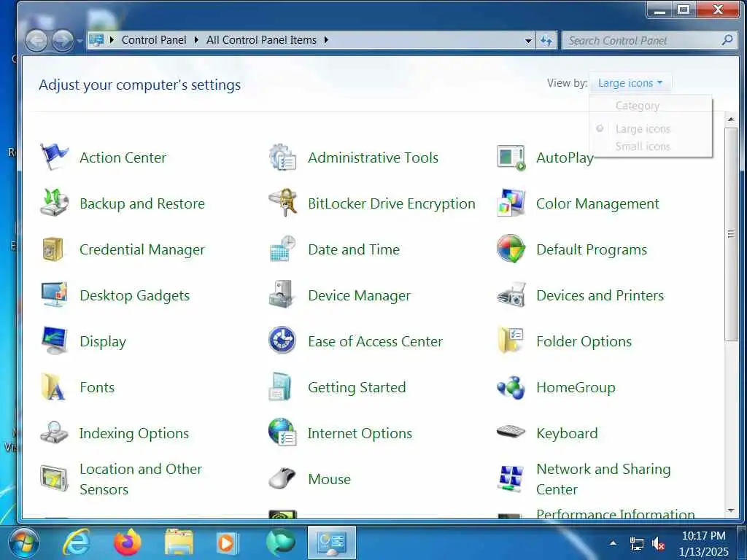Screen dimensions: 747x560
Task: Click the Search Control Panel field
Action: pos(650,41)
